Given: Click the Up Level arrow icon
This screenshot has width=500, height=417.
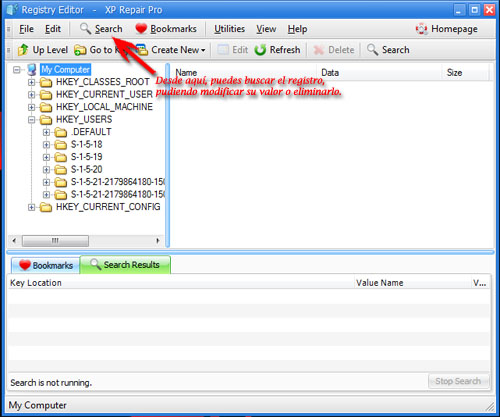Looking at the screenshot, I should coord(23,50).
